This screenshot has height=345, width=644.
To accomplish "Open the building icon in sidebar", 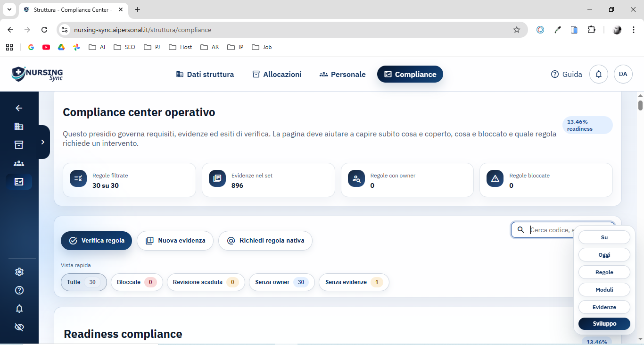I will pos(19,126).
